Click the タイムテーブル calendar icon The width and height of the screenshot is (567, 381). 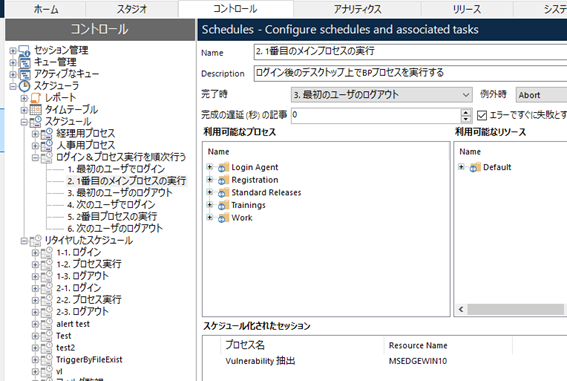35,110
